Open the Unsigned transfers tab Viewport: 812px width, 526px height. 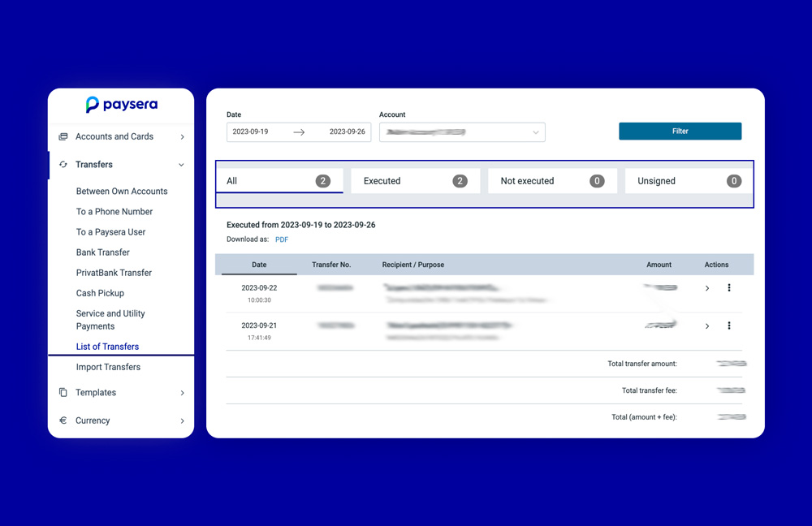(687, 180)
